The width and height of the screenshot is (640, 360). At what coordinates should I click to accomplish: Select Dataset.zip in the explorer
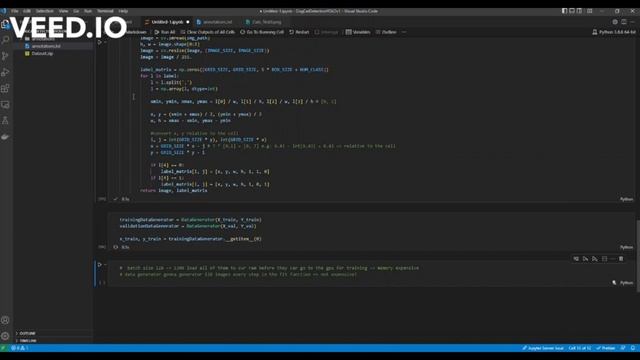[x=53, y=53]
